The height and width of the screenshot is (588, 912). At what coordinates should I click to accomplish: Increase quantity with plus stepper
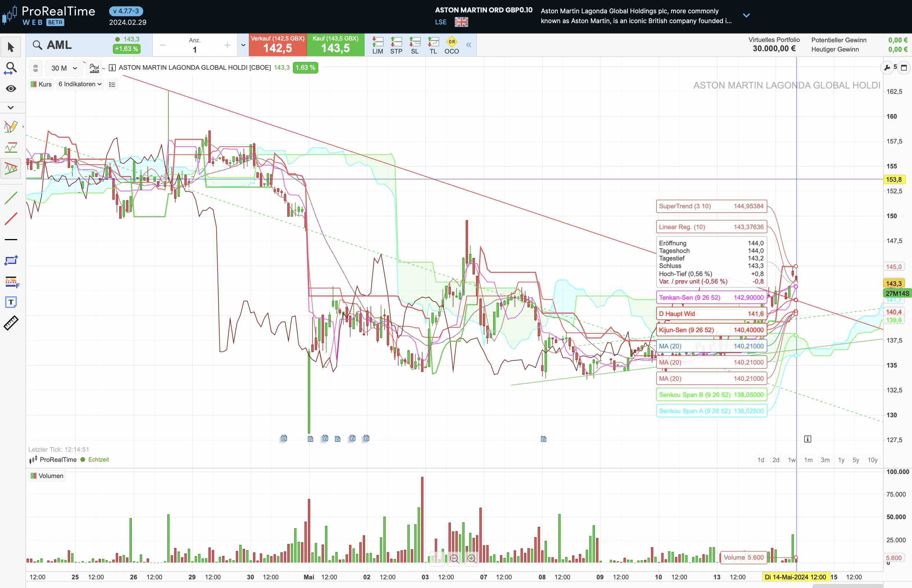coord(227,45)
